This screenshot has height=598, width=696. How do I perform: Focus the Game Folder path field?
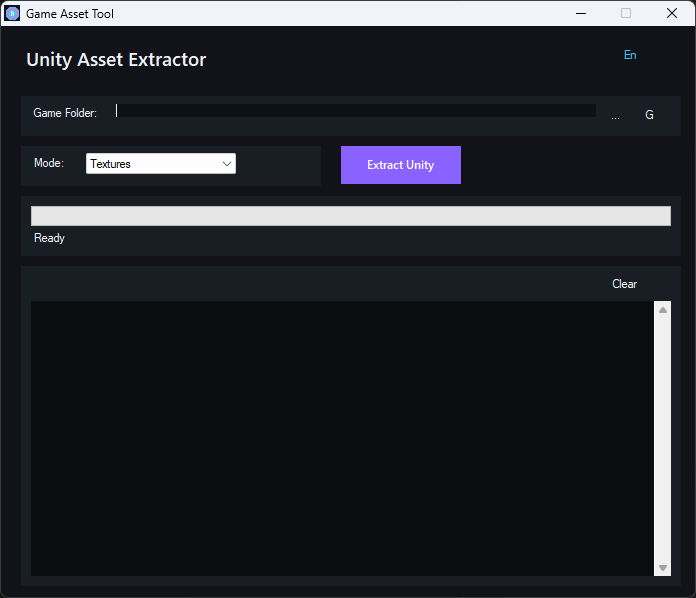[355, 111]
